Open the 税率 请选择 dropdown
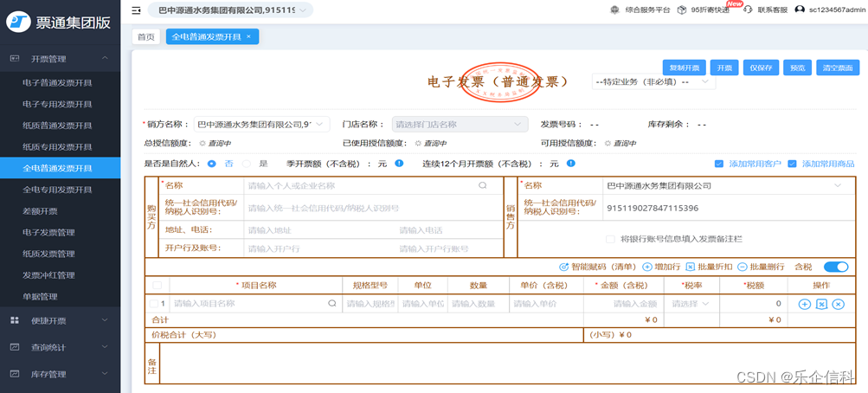Screen dimensions: 868x393 pyautogui.click(x=691, y=303)
